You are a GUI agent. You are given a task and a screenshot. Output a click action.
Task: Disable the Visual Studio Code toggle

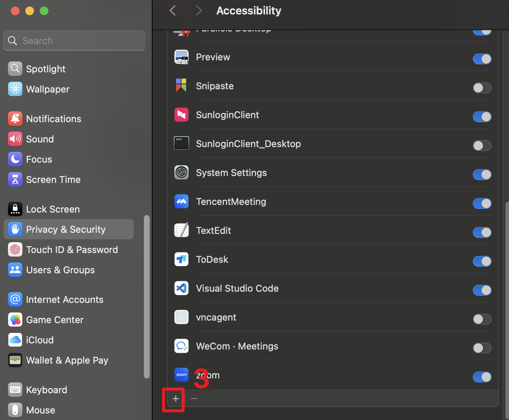(x=482, y=290)
